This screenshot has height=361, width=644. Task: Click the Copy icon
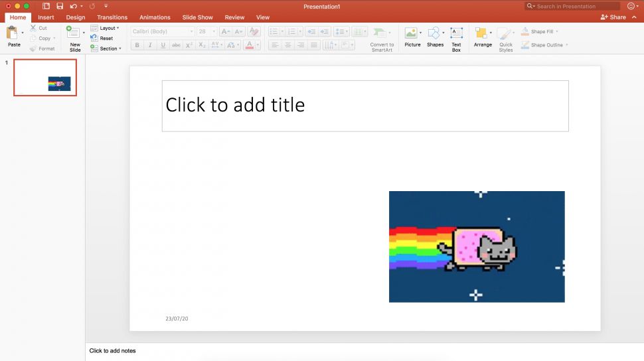pos(33,38)
